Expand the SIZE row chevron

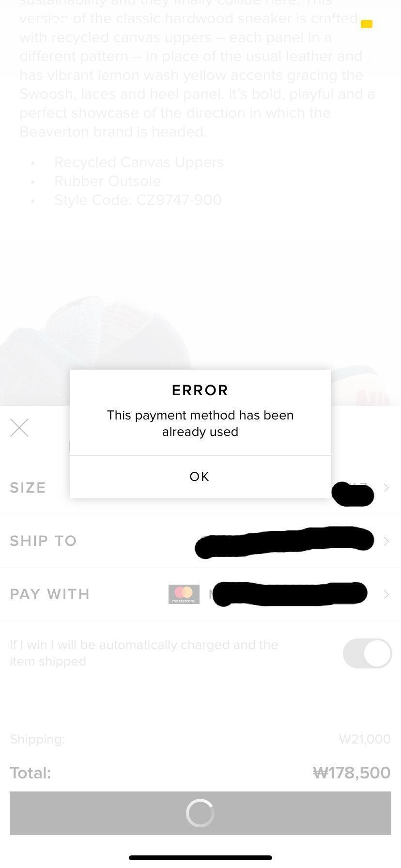coord(386,488)
